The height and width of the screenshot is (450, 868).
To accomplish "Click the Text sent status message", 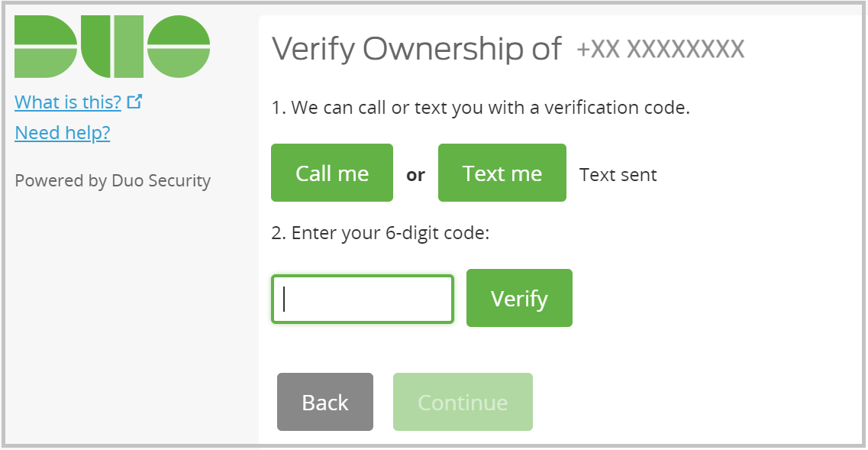I will coord(618,174).
